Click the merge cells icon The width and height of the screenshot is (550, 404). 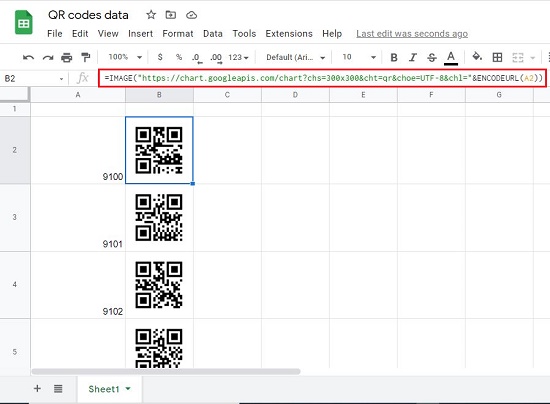(518, 57)
